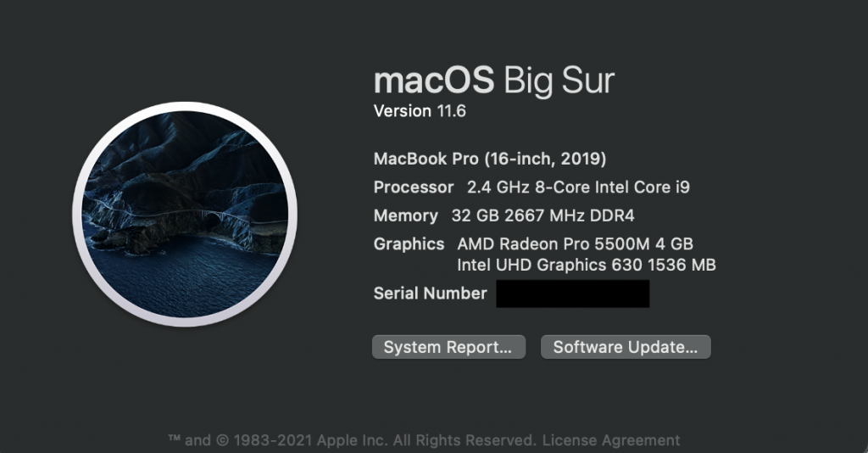
Task: Click the blacked-out serial number field
Action: [x=573, y=294]
